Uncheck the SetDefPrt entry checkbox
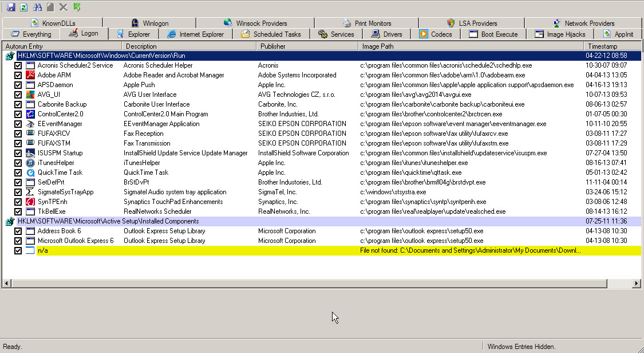 coord(18,182)
